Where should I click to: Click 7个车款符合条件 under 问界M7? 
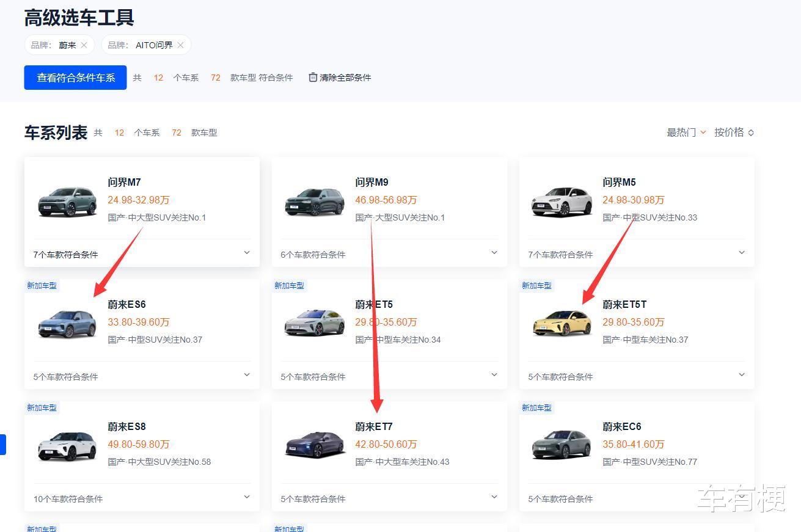[x=66, y=255]
